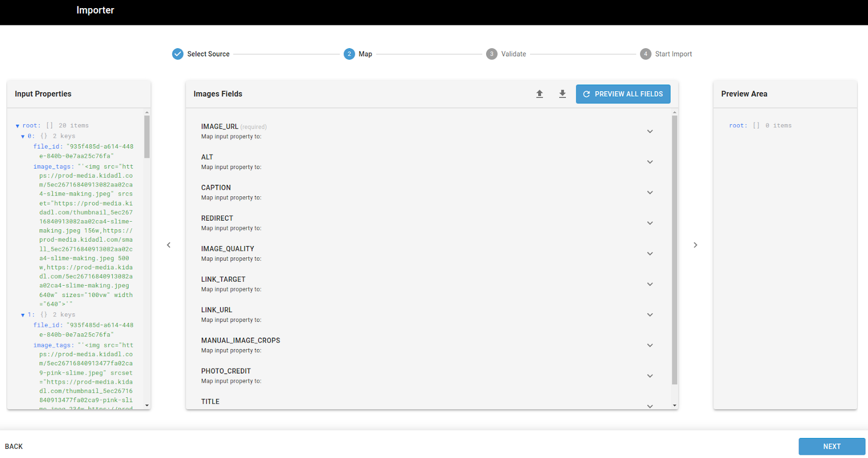The image size is (868, 458).
Task: Click the BACK button
Action: tap(14, 447)
